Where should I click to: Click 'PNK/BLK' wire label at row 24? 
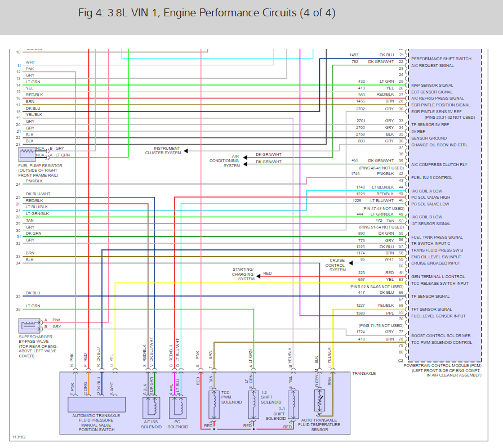coord(34,181)
